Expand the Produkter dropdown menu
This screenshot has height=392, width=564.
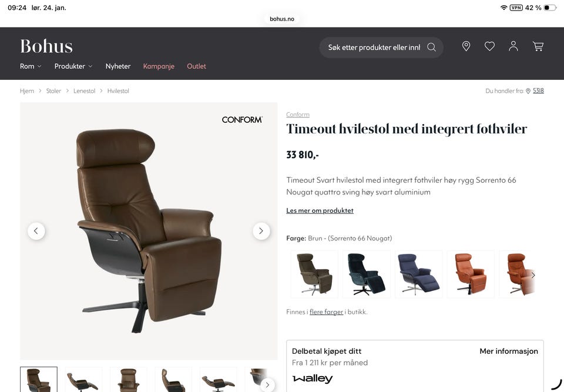tap(73, 66)
